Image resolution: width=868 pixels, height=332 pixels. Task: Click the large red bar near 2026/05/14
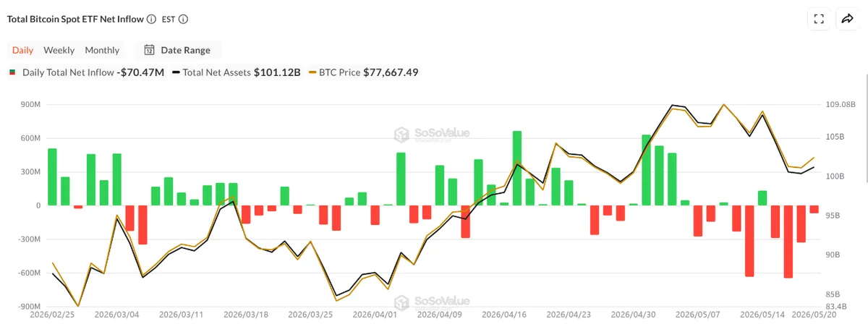(749, 241)
